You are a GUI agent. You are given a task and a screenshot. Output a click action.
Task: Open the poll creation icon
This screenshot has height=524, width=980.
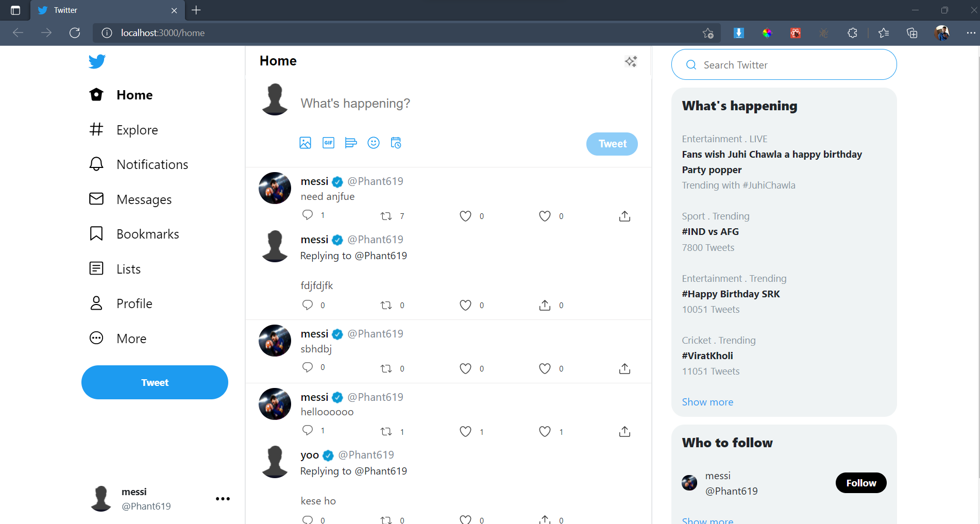[x=351, y=143]
